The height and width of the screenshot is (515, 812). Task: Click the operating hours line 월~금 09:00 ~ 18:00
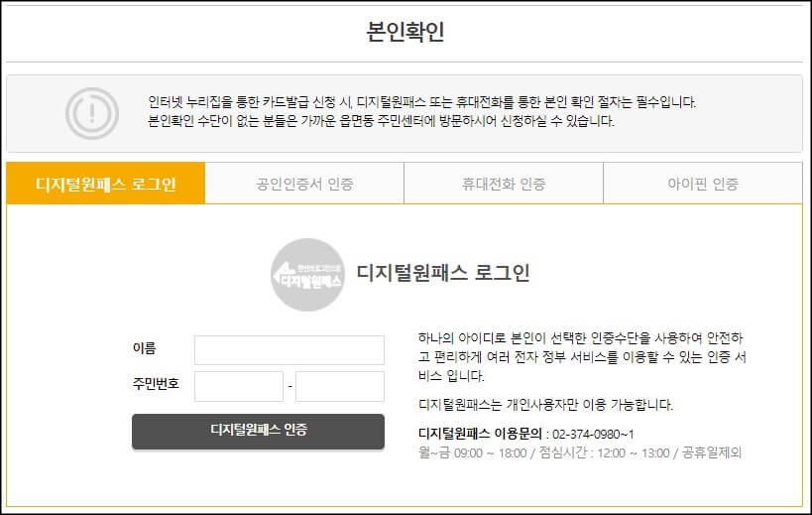[580, 452]
